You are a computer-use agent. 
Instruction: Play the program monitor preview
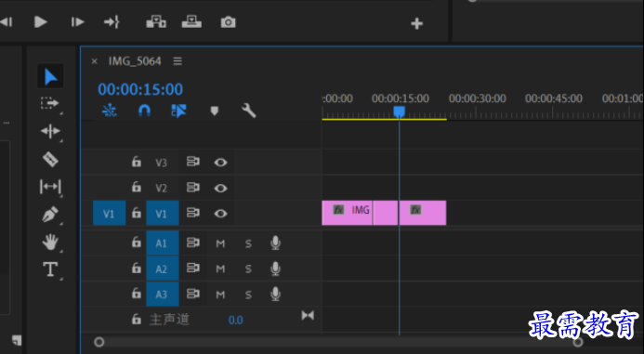40,21
